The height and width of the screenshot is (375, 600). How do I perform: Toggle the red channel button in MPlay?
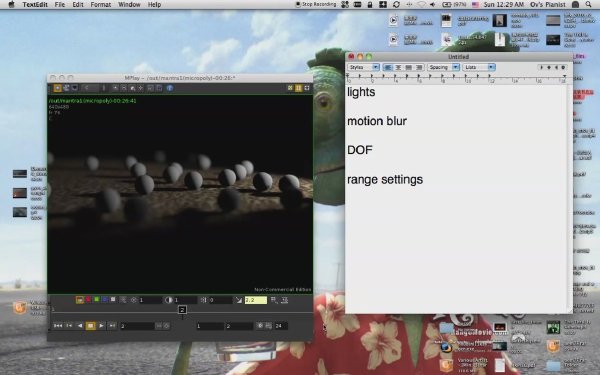pyautogui.click(x=88, y=300)
